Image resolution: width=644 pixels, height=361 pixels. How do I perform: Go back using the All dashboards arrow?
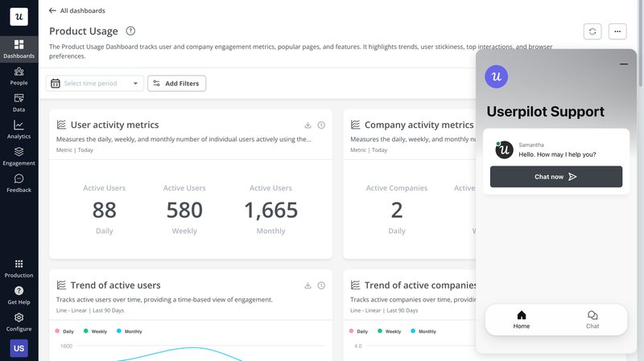point(52,10)
